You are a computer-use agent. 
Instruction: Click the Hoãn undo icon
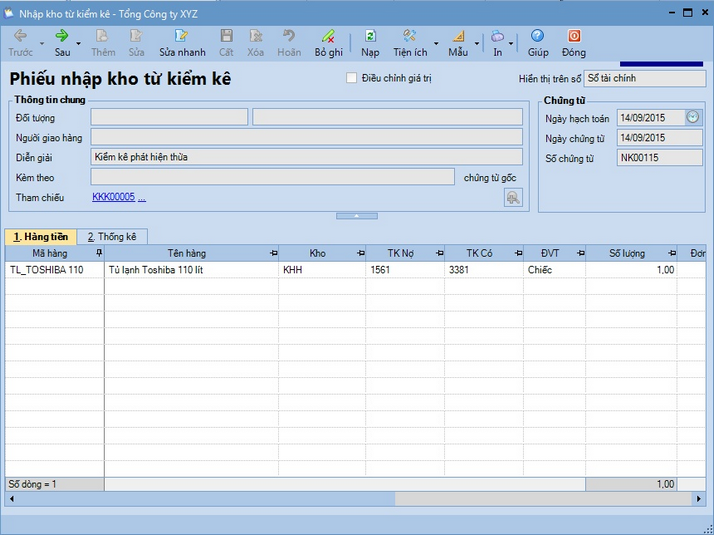click(x=289, y=36)
